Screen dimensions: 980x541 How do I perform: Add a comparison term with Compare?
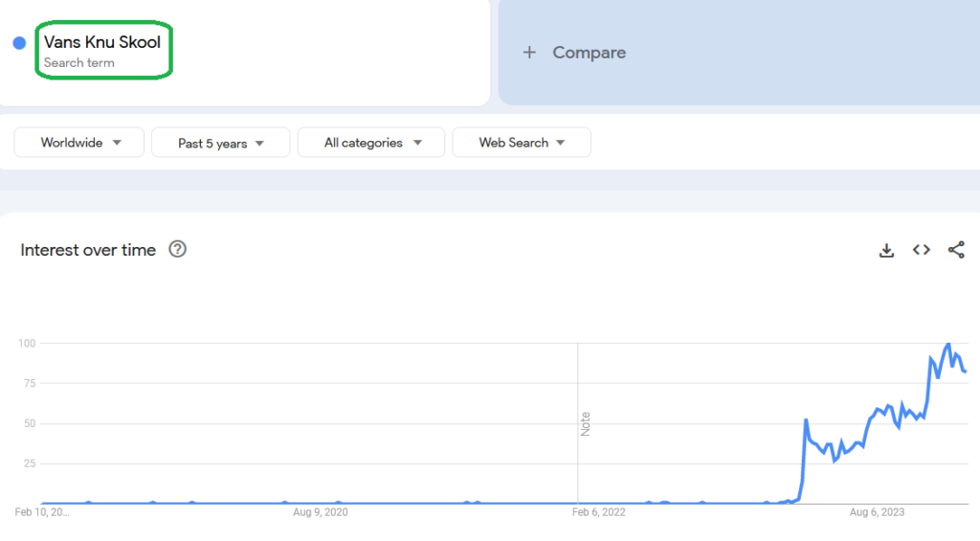(589, 53)
